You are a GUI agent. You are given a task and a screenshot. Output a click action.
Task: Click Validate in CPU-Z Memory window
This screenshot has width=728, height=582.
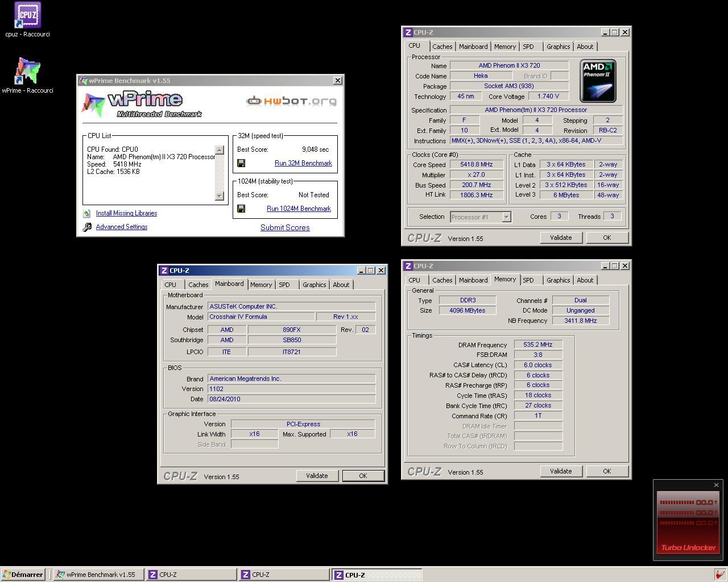(561, 471)
